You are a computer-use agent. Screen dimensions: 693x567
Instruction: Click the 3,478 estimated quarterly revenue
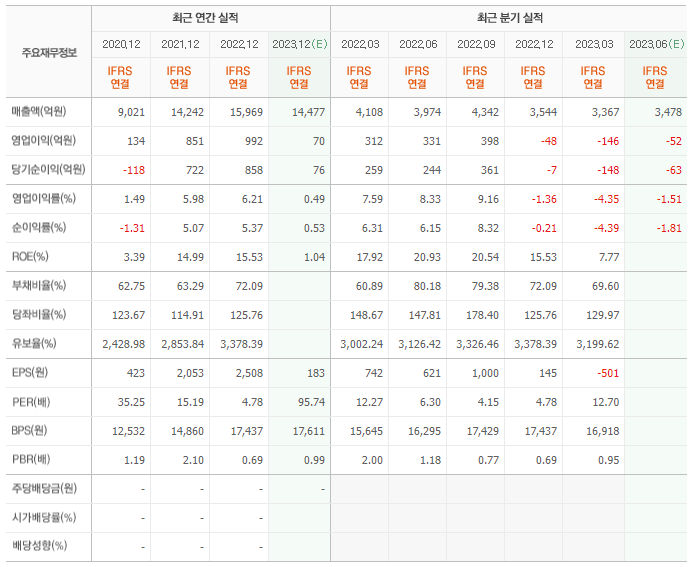click(668, 112)
